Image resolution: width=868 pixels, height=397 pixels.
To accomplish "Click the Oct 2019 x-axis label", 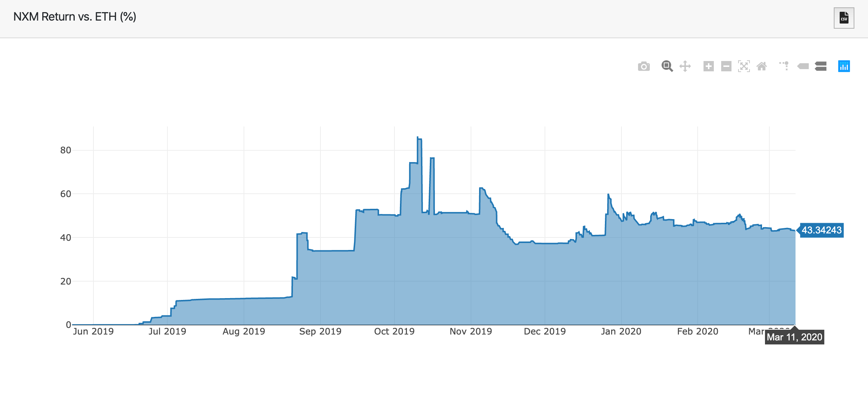I will coord(394,332).
